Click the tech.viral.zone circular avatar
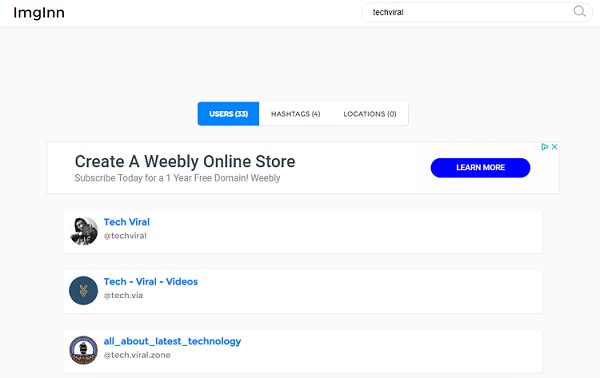Image resolution: width=600 pixels, height=378 pixels. [83, 350]
